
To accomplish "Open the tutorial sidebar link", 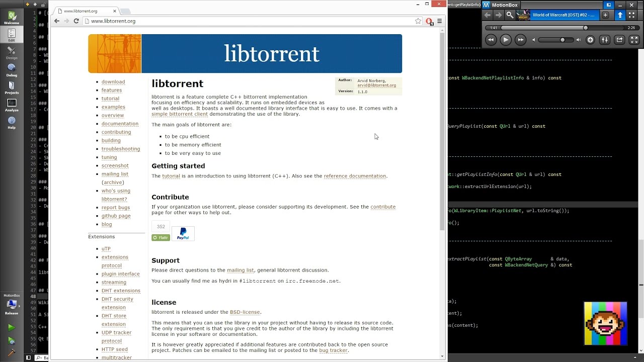I will (x=110, y=99).
